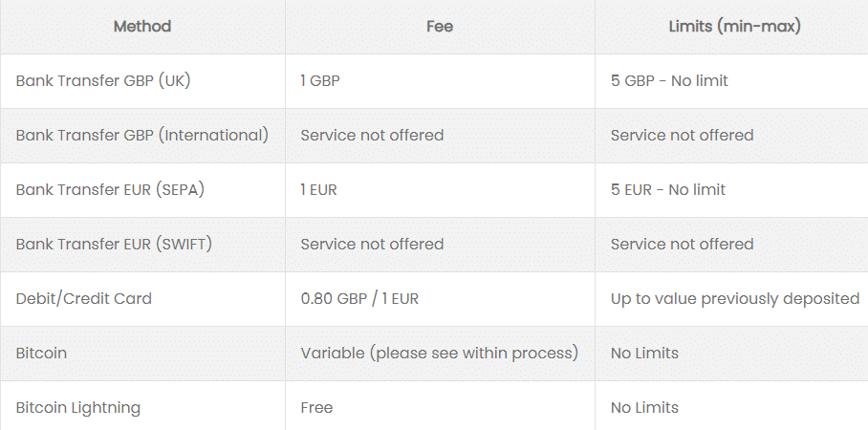Click the Method column header
This screenshot has height=430, width=868.
tap(142, 27)
